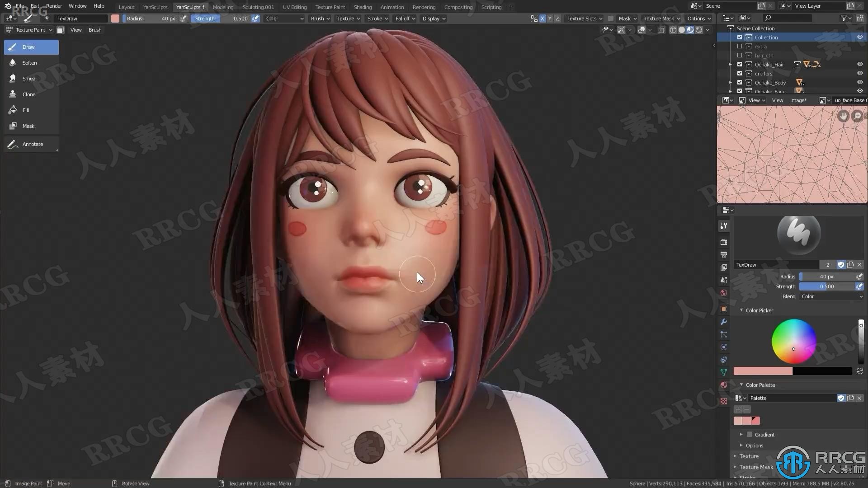868x488 pixels.
Task: Switch to the UV Editing workspace tab
Action: tap(295, 7)
